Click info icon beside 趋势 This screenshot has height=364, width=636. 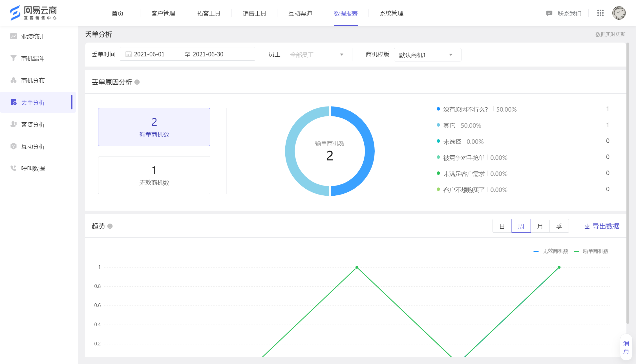(110, 226)
